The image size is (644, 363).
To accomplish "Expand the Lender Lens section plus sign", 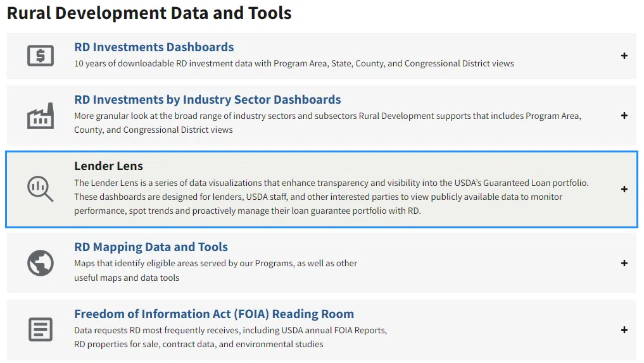I will tap(624, 189).
